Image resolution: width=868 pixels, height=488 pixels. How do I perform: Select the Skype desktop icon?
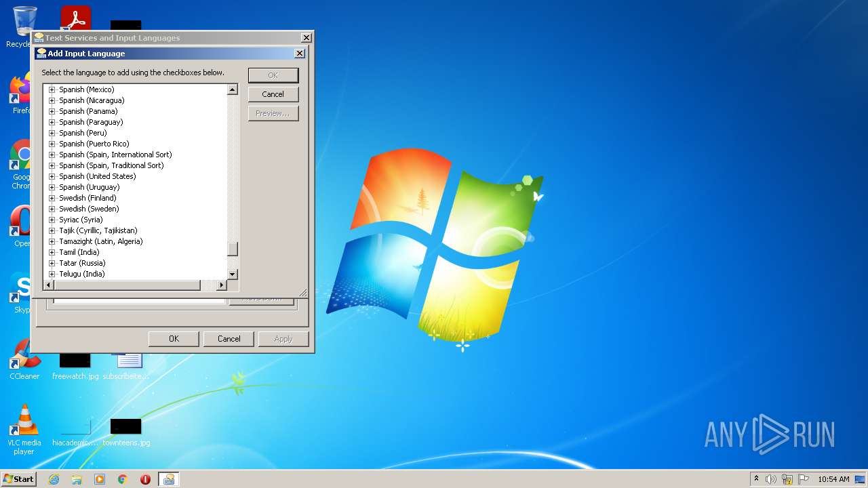(20, 293)
